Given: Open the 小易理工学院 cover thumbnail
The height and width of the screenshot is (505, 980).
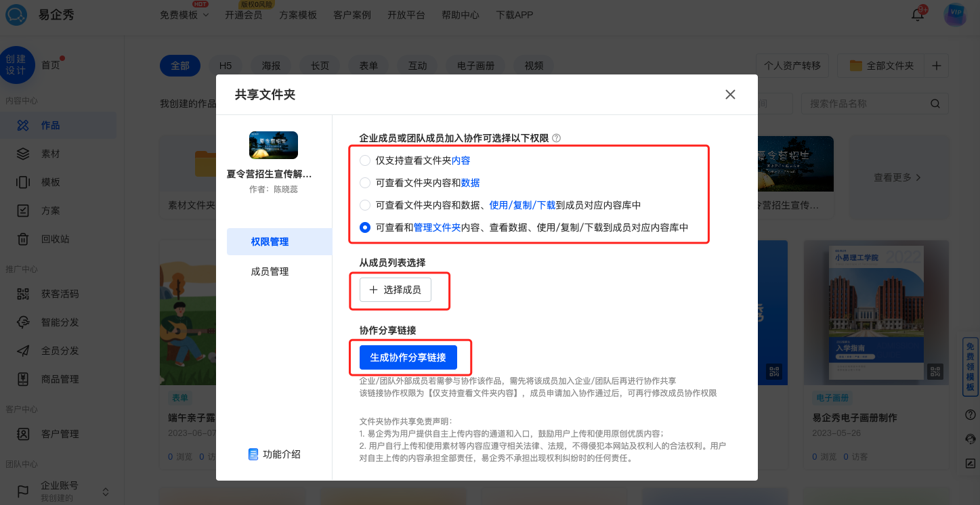Looking at the screenshot, I should (x=876, y=313).
